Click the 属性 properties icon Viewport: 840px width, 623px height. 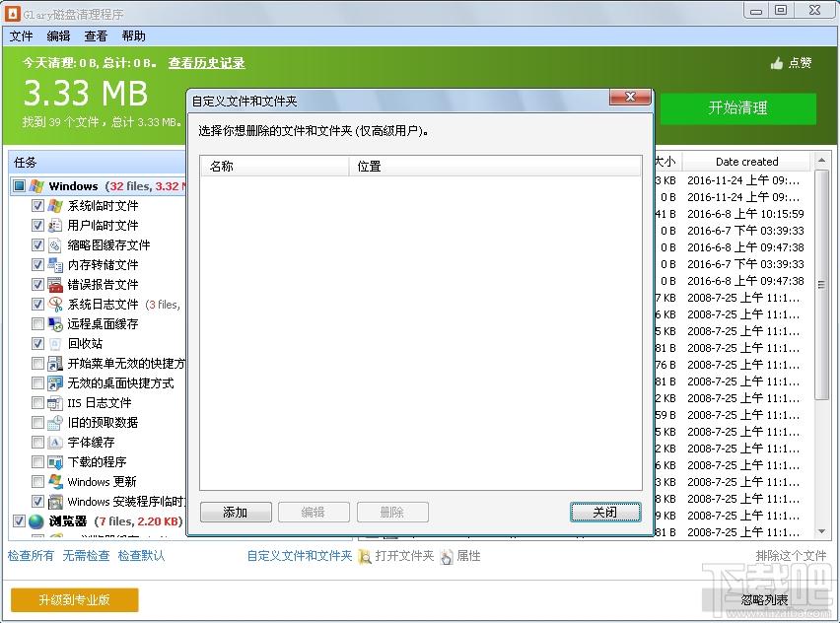point(447,557)
